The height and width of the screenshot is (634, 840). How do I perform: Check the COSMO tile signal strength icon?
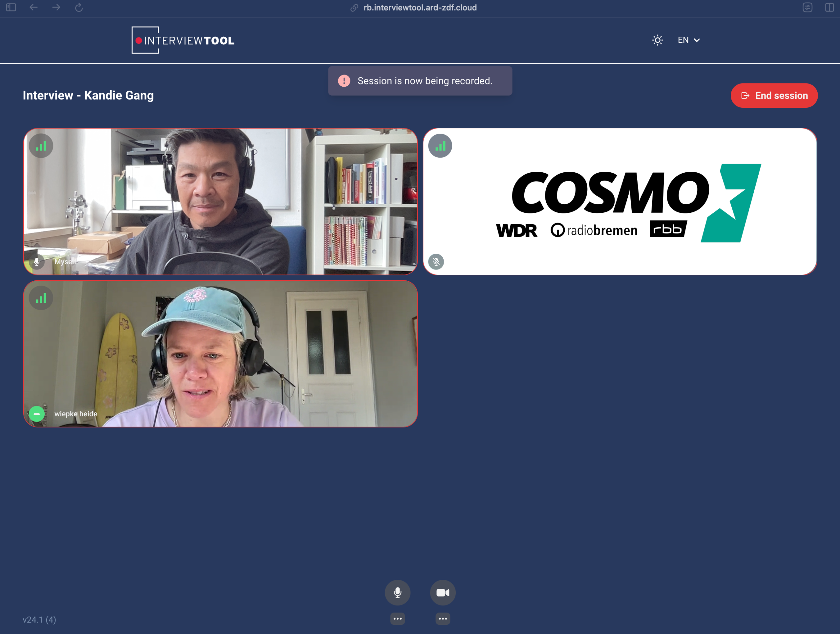point(440,146)
